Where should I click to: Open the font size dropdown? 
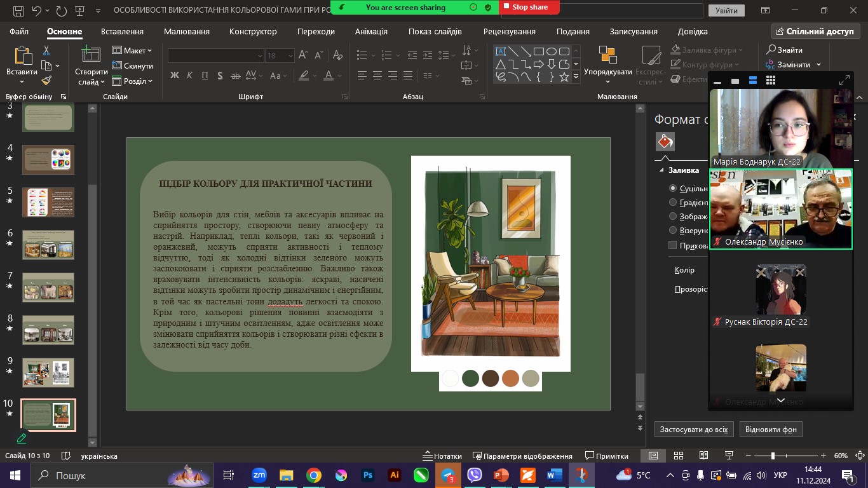(290, 56)
